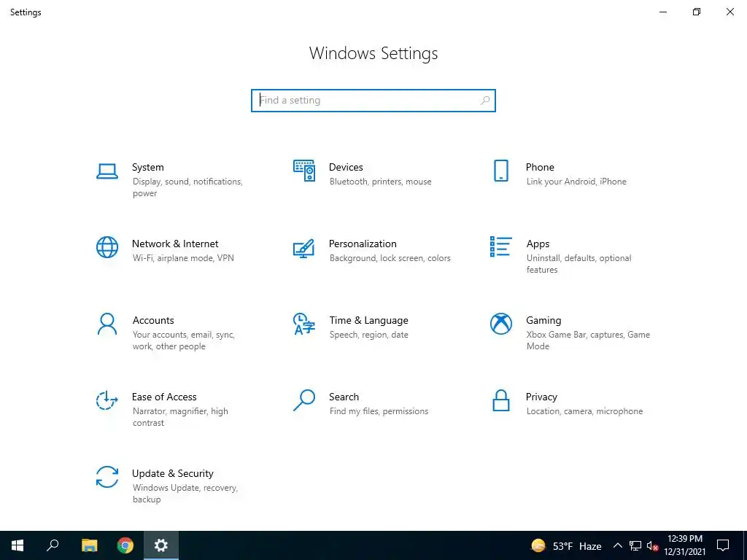The width and height of the screenshot is (747, 560).
Task: Go to Network & Internet title
Action: click(x=175, y=244)
